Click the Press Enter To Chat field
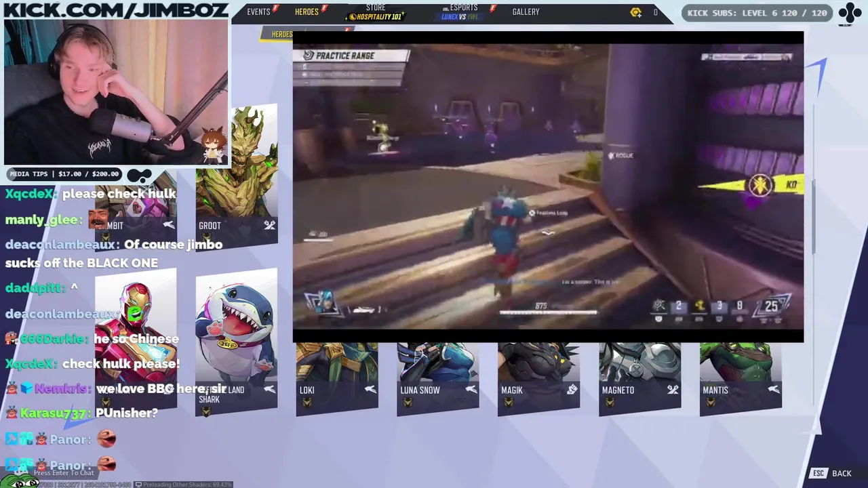This screenshot has width=868, height=488. (64, 473)
